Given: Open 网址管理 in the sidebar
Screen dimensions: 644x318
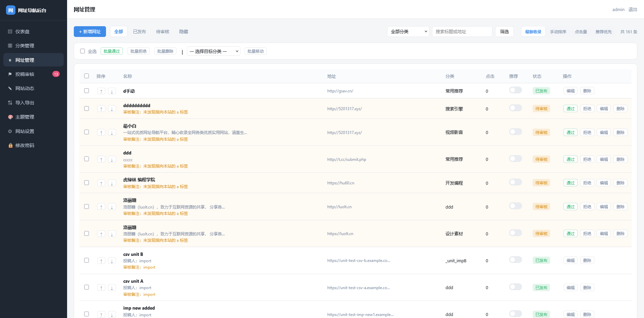Looking at the screenshot, I should coord(34,60).
